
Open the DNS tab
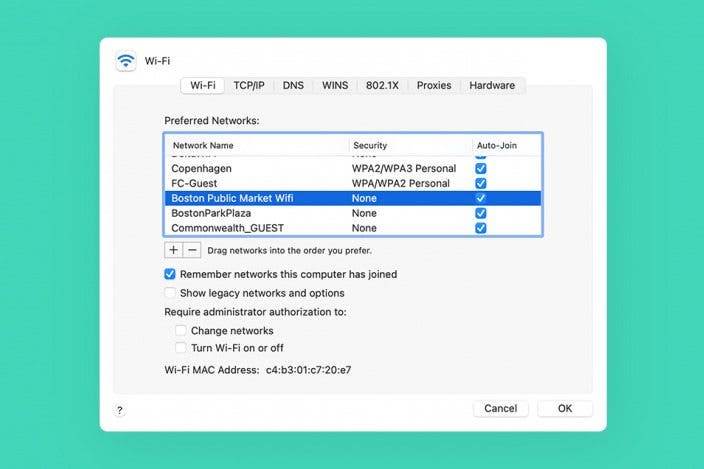(x=293, y=86)
